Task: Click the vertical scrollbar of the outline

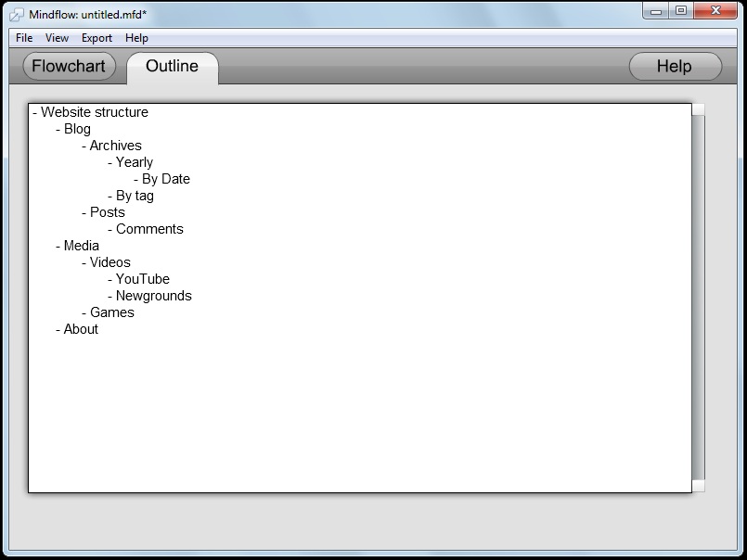Action: pyautogui.click(x=699, y=297)
